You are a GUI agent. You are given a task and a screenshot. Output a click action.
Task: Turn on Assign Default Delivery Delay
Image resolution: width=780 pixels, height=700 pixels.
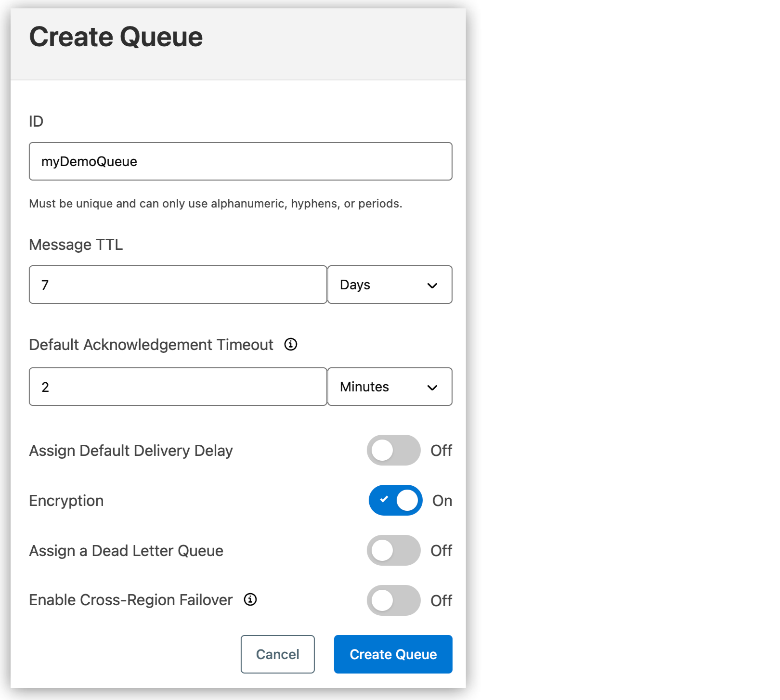coord(393,450)
